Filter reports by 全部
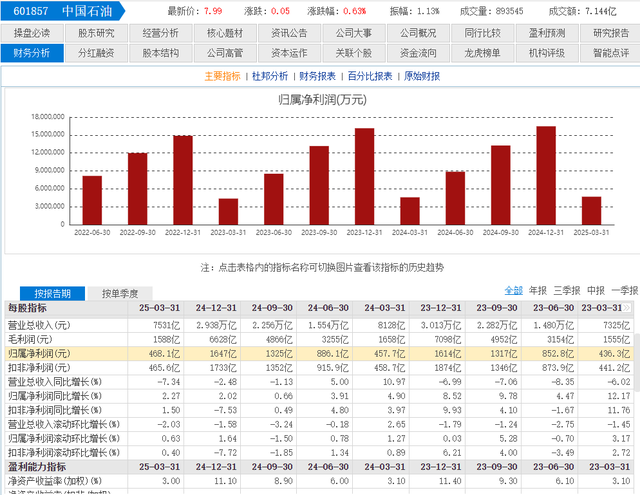Screen dimensions: 640x495 point(513,291)
